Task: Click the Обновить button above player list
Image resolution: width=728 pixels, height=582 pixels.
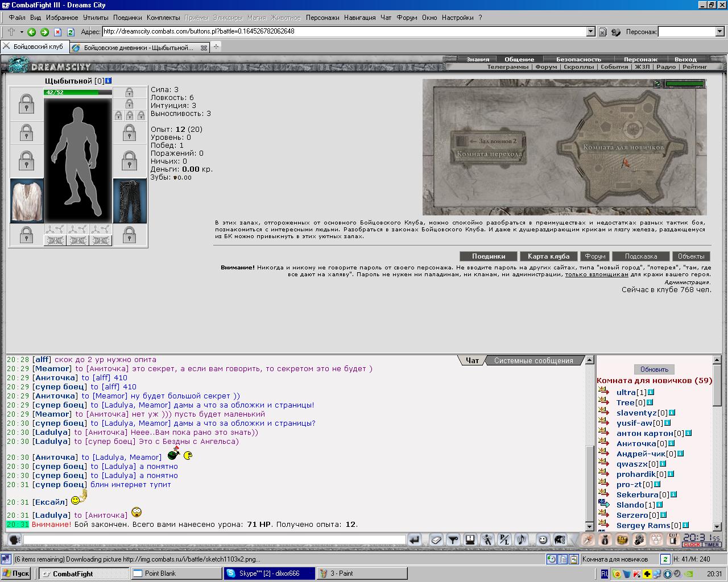Action: 654,369
